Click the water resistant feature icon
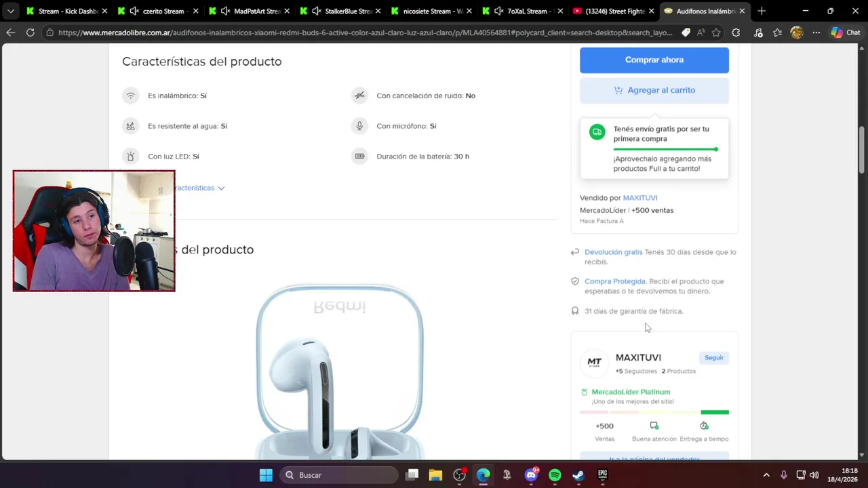The height and width of the screenshot is (488, 868). pyautogui.click(x=131, y=126)
